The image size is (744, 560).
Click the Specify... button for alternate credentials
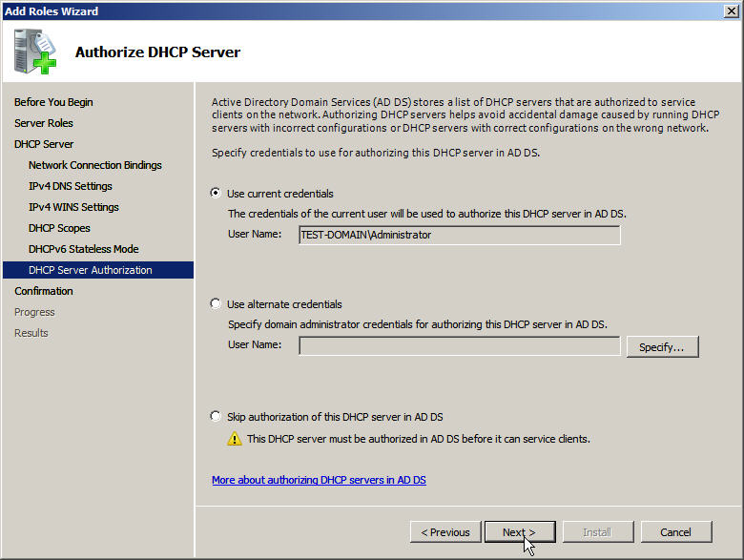(662, 347)
